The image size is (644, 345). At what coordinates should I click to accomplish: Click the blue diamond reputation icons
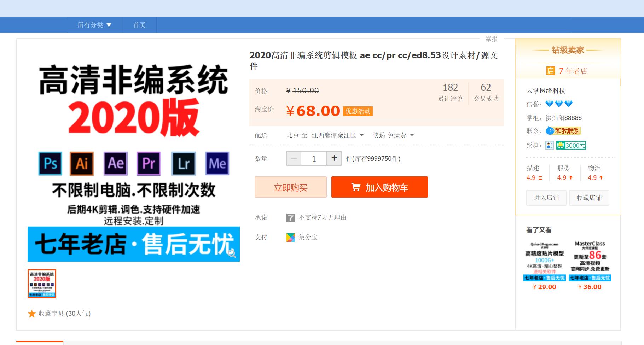(x=559, y=104)
